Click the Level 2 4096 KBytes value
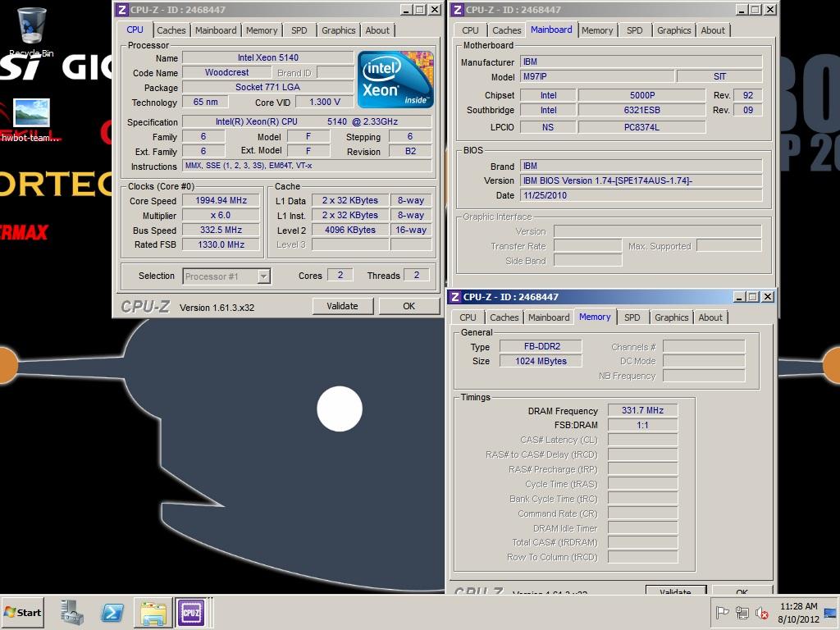Viewport: 840px width, 630px height. [x=349, y=230]
